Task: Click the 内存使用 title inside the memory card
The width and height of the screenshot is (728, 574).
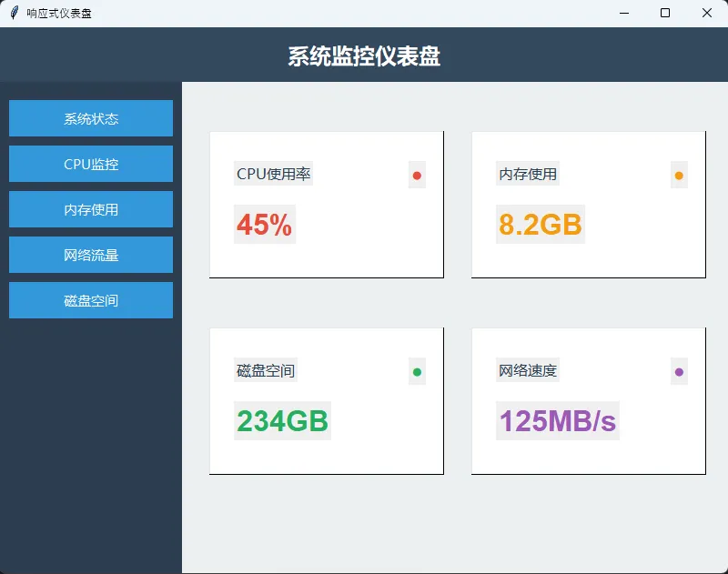Action: point(528,174)
